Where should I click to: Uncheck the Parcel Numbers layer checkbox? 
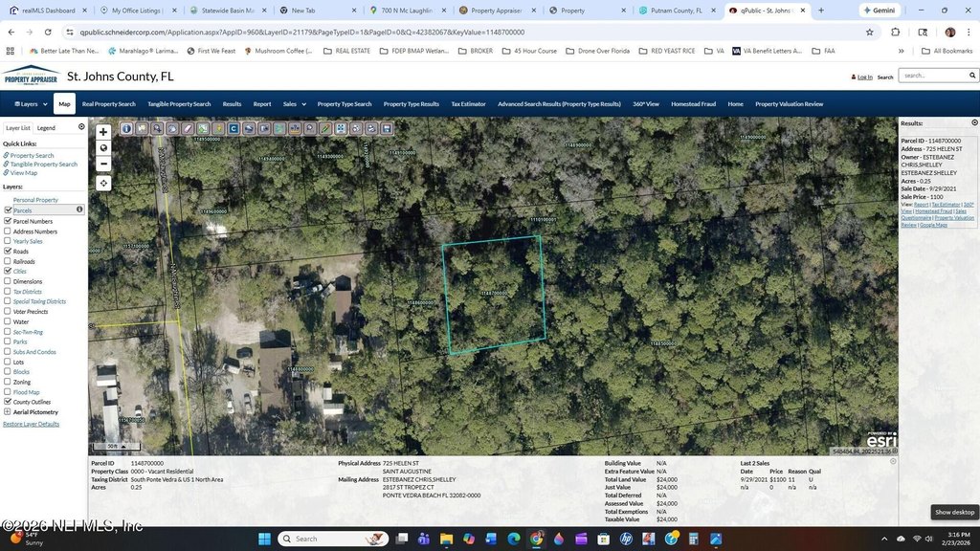point(8,221)
